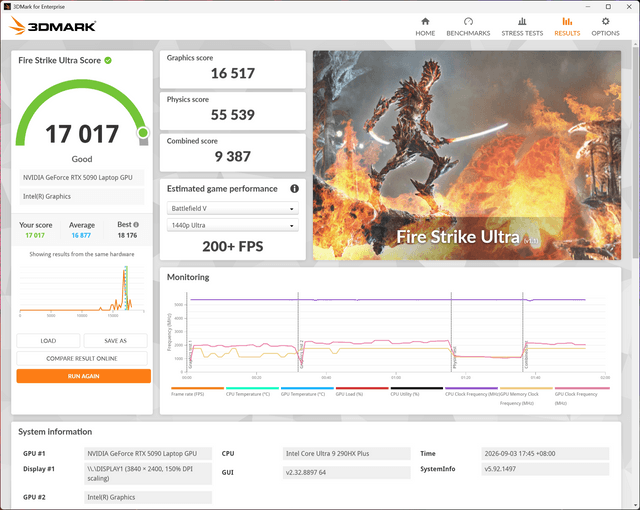The width and height of the screenshot is (640, 510).
Task: Click the CPU Intel Core Ultra 9 field
Action: pyautogui.click(x=347, y=454)
